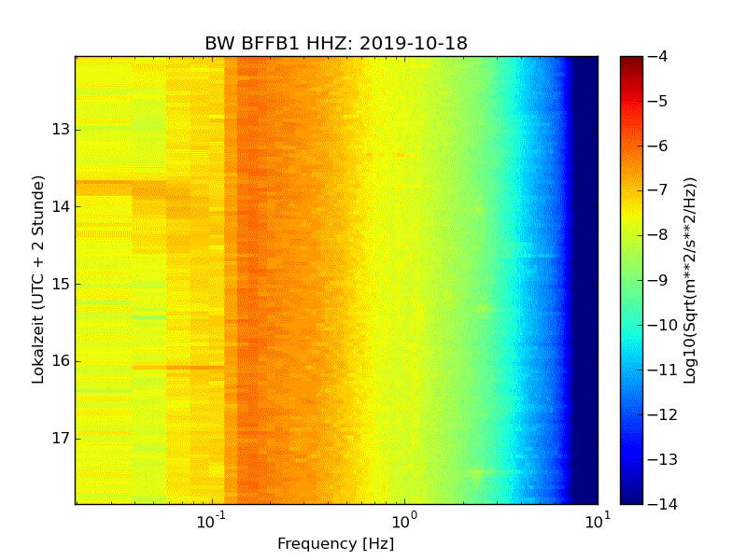Viewport: 747px width, 560px height.
Task: Click colorbar tick label −8
Action: click(x=658, y=235)
